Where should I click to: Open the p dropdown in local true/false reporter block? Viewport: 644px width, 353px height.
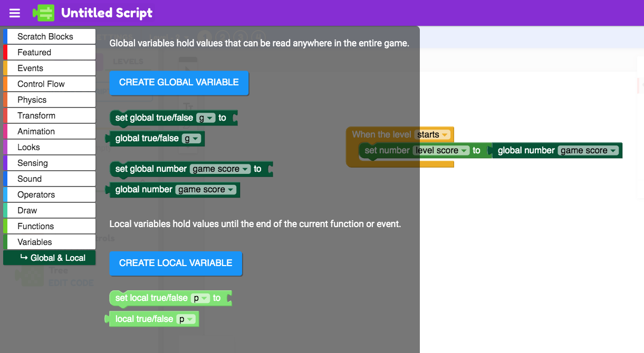click(x=186, y=319)
